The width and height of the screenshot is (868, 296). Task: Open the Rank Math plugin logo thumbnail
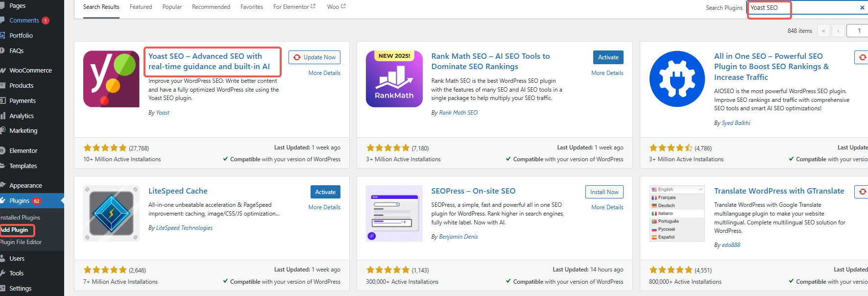(x=394, y=79)
